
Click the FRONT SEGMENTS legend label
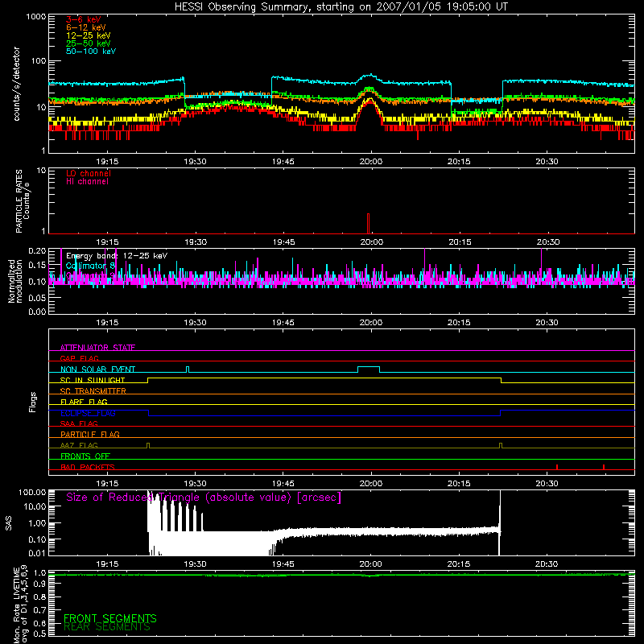(x=110, y=618)
